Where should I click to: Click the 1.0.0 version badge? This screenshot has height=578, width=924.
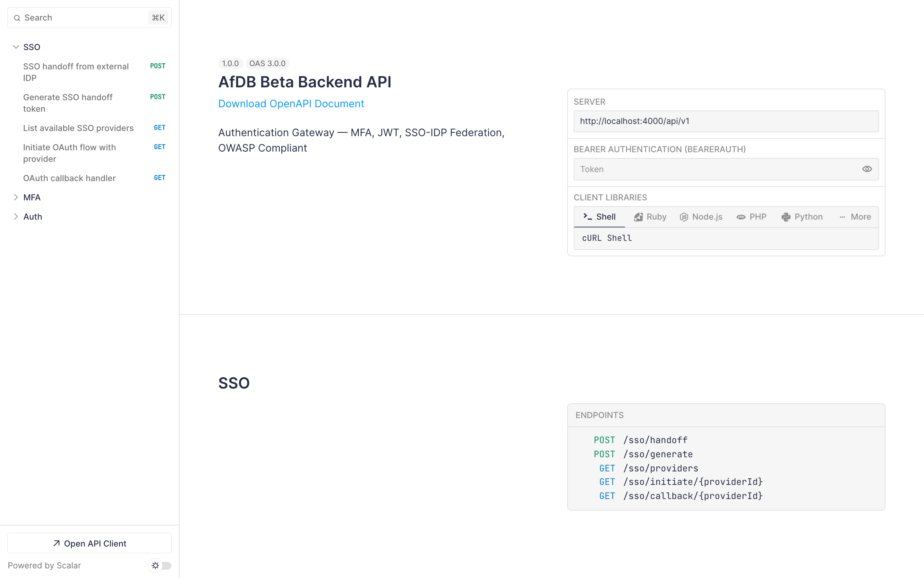(x=230, y=64)
